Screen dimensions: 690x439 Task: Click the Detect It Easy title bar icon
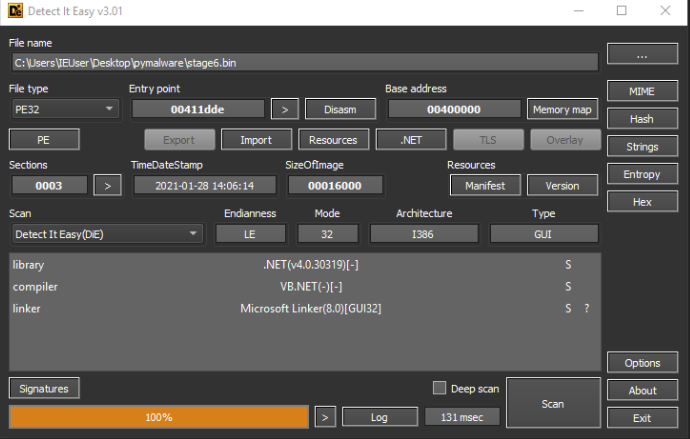pos(15,11)
